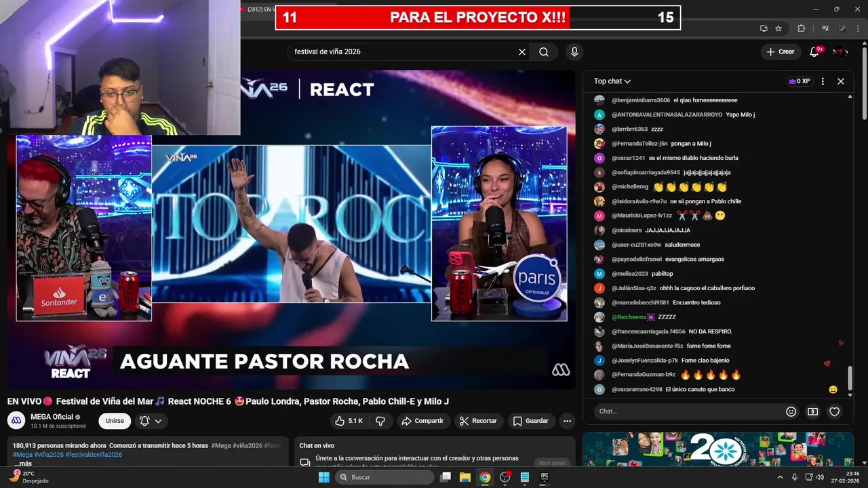868x488 pixels.
Task: Open live chat more options menu
Action: (x=823, y=81)
